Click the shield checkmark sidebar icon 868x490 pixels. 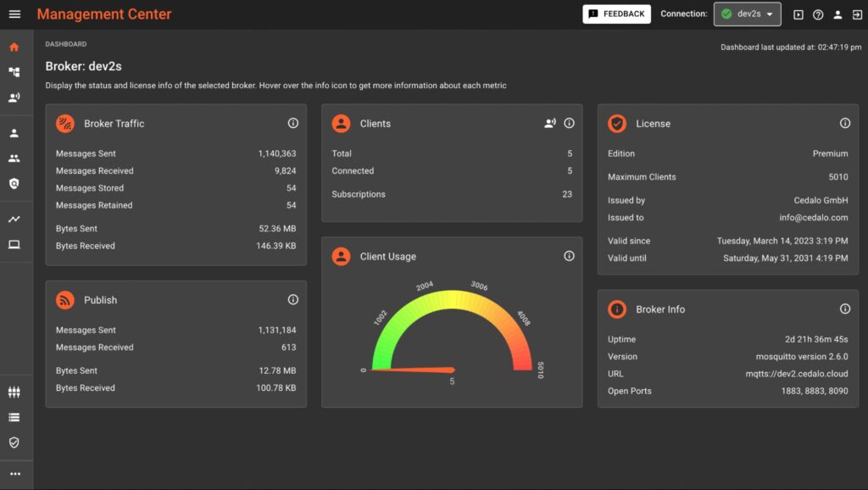click(14, 443)
